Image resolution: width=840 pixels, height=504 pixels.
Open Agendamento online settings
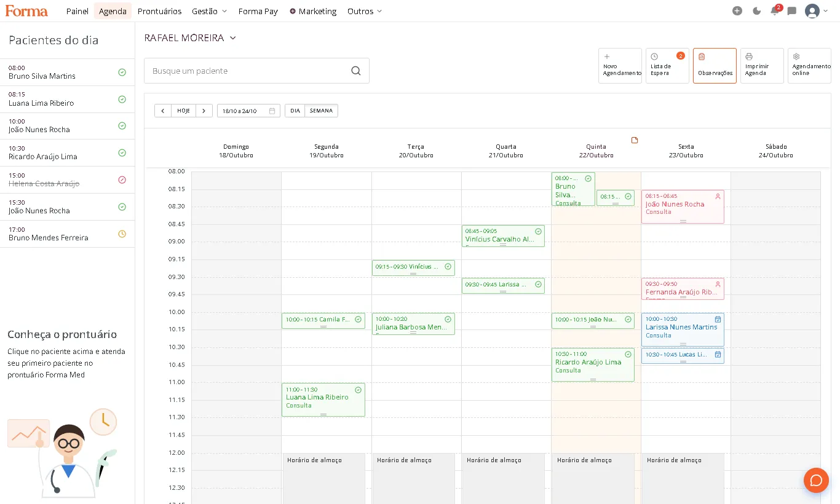pyautogui.click(x=809, y=66)
